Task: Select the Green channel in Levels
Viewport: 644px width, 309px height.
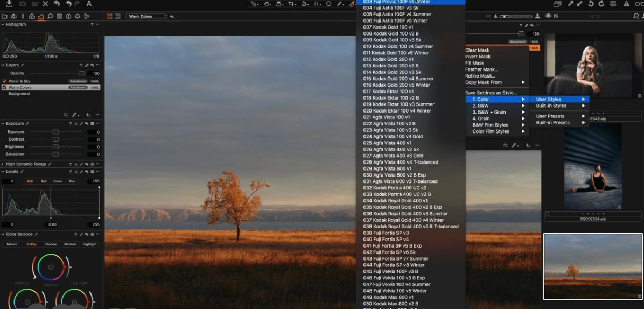Action: (x=58, y=181)
